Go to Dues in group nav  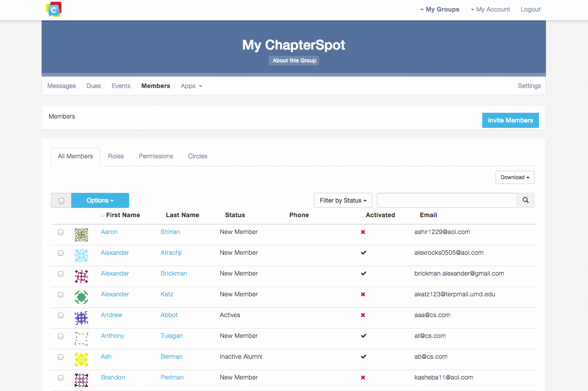click(94, 86)
